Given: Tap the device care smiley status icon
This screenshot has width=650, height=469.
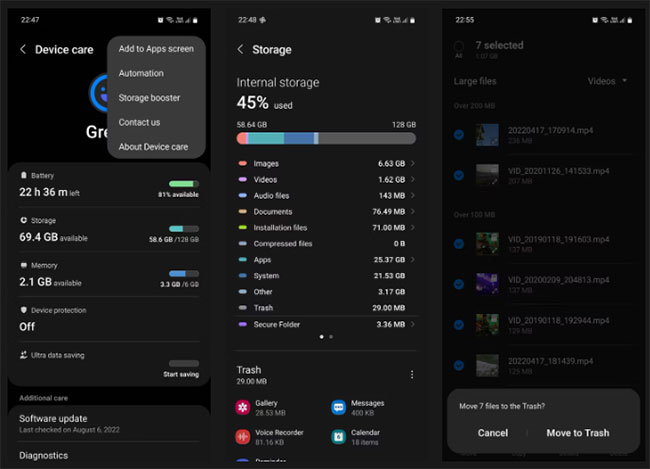Looking at the screenshot, I should (x=99, y=93).
